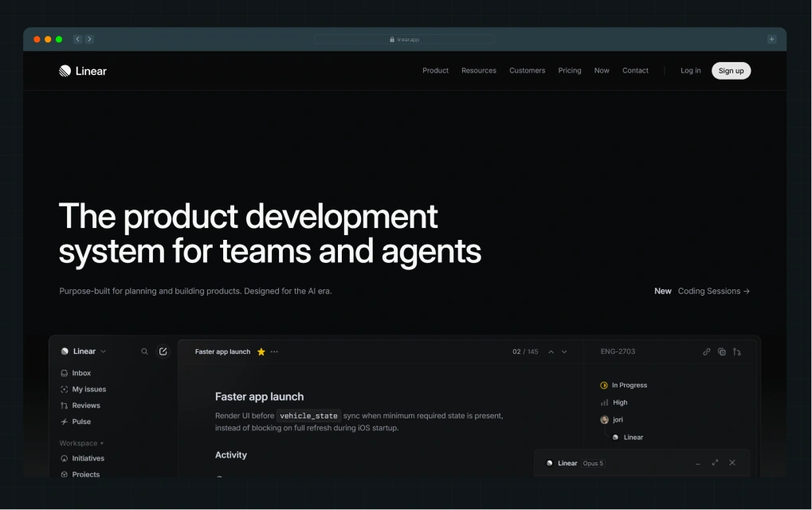Go to the Customers page
The width and height of the screenshot is (812, 510).
coord(528,70)
